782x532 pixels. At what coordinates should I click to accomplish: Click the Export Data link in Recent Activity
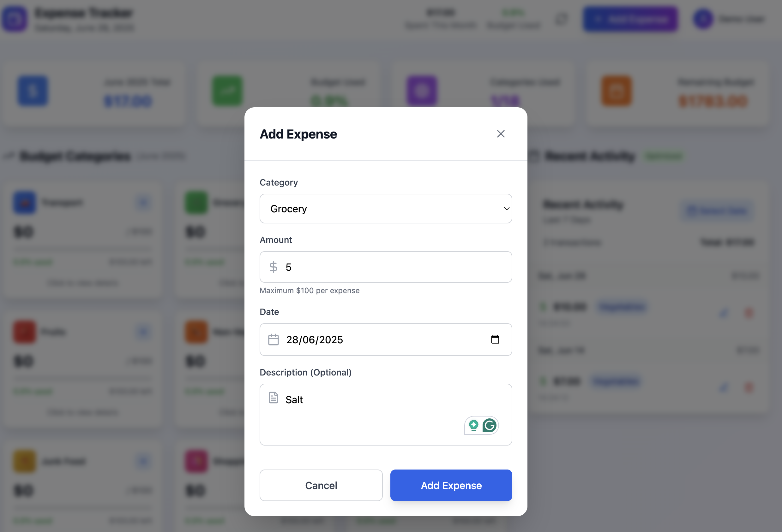717,210
